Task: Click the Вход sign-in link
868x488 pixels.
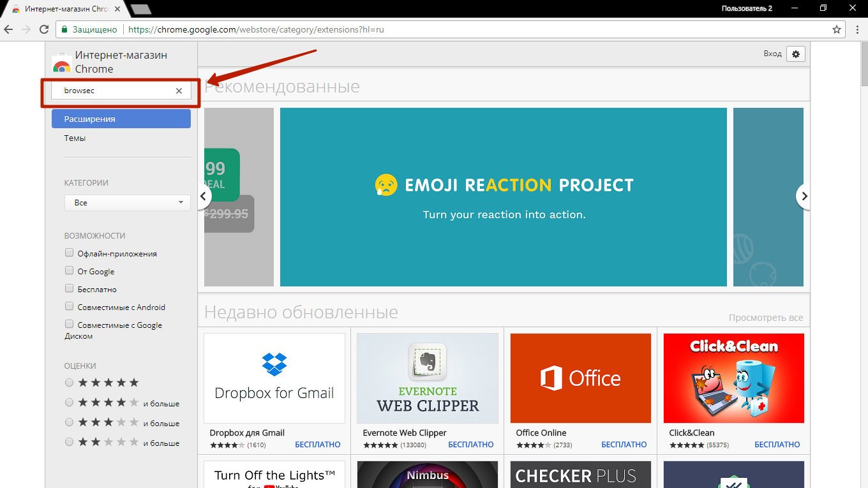Action: pyautogui.click(x=772, y=54)
